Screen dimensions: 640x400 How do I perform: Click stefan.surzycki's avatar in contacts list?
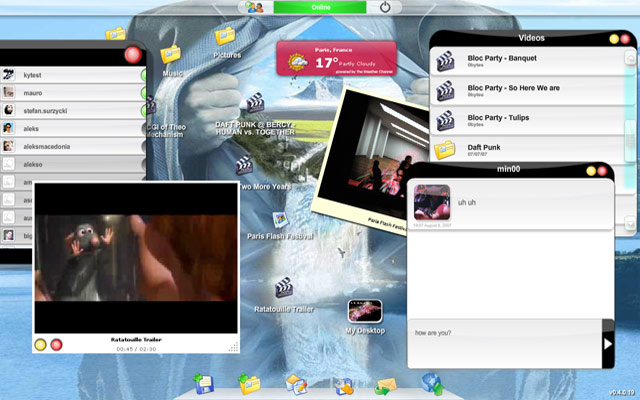point(9,110)
